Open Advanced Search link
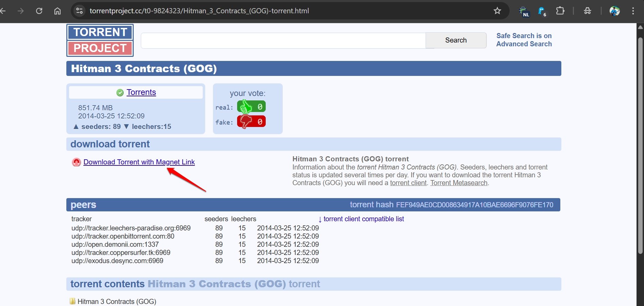This screenshot has width=644, height=306. click(524, 44)
